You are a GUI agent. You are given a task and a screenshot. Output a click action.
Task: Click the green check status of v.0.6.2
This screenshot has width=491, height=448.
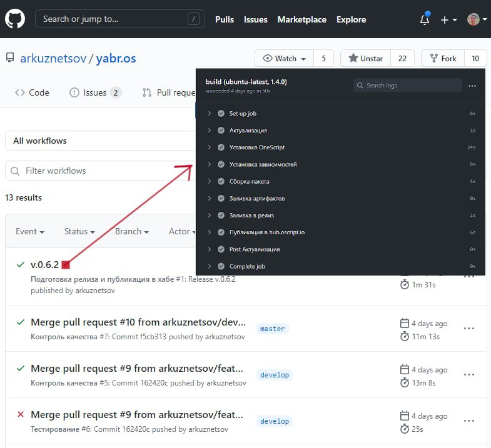click(21, 265)
